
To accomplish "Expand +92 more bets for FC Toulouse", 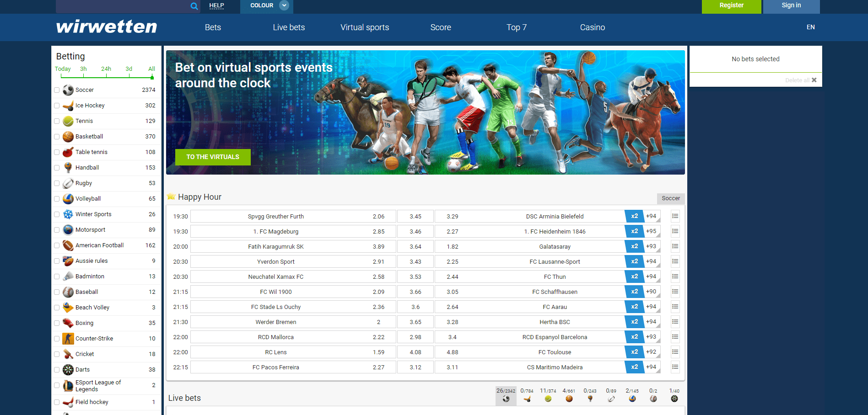I will pyautogui.click(x=652, y=352).
